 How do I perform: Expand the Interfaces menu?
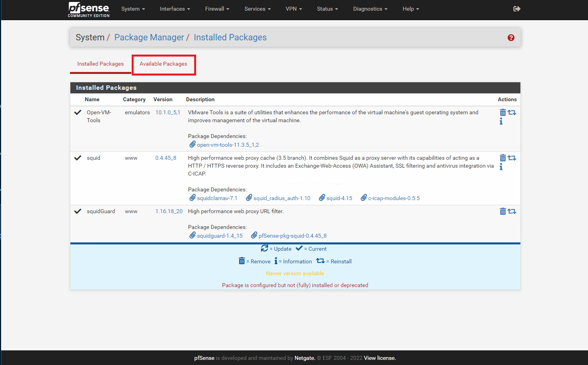point(175,9)
